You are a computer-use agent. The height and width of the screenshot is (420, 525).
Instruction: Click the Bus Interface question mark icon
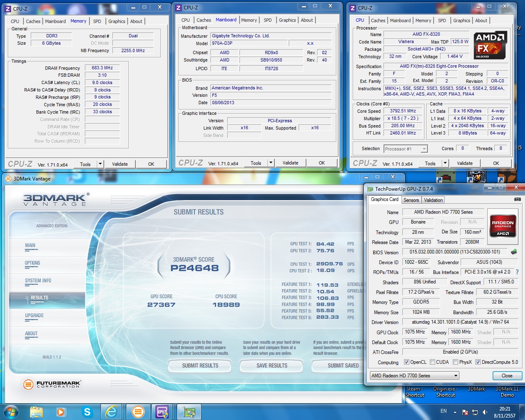coord(517,272)
